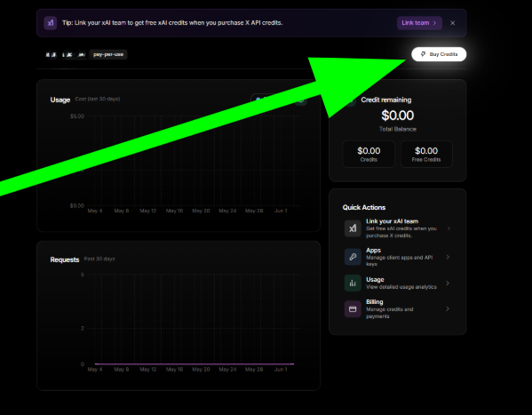Screen dimensions: 532x415
Task: Click the pay-per-use plan badge
Action: [x=108, y=54]
